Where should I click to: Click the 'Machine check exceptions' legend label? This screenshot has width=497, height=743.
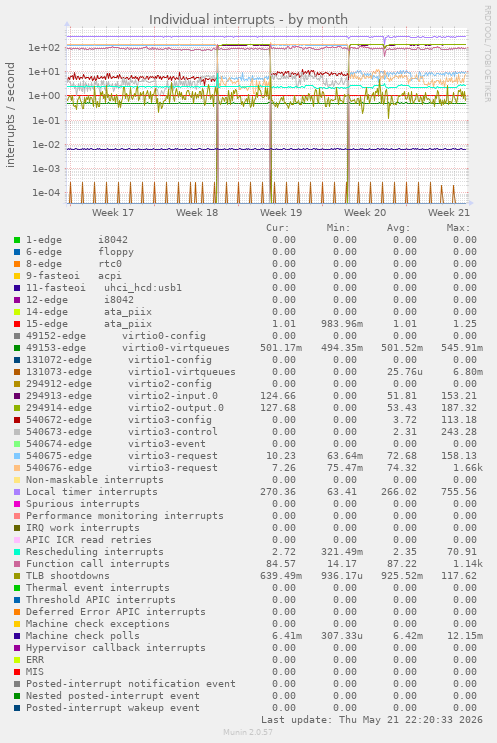(98, 624)
